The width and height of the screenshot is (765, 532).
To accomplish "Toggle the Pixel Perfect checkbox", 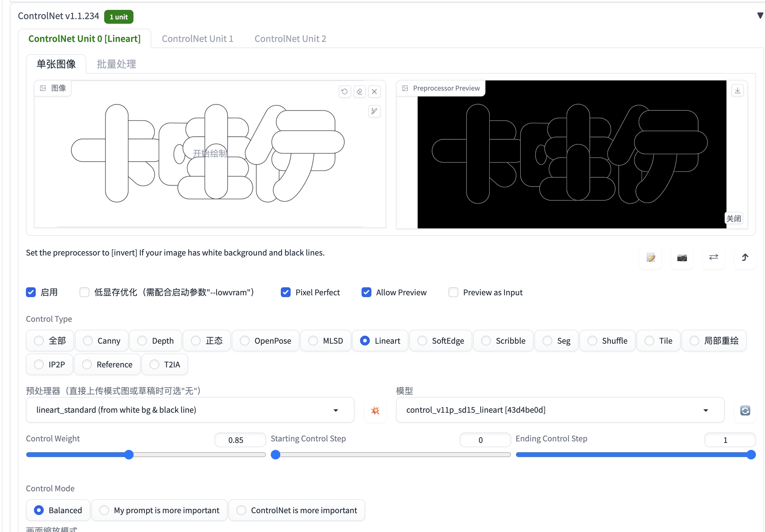I will (285, 292).
